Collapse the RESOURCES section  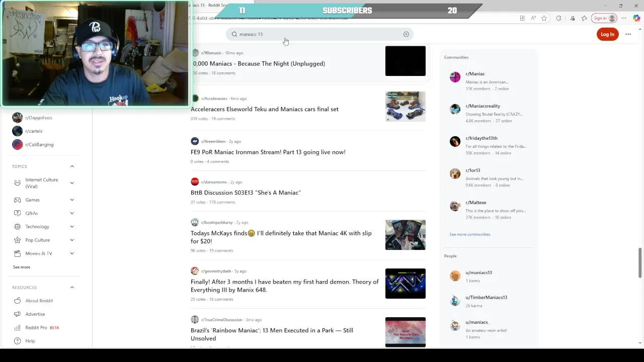(x=72, y=288)
